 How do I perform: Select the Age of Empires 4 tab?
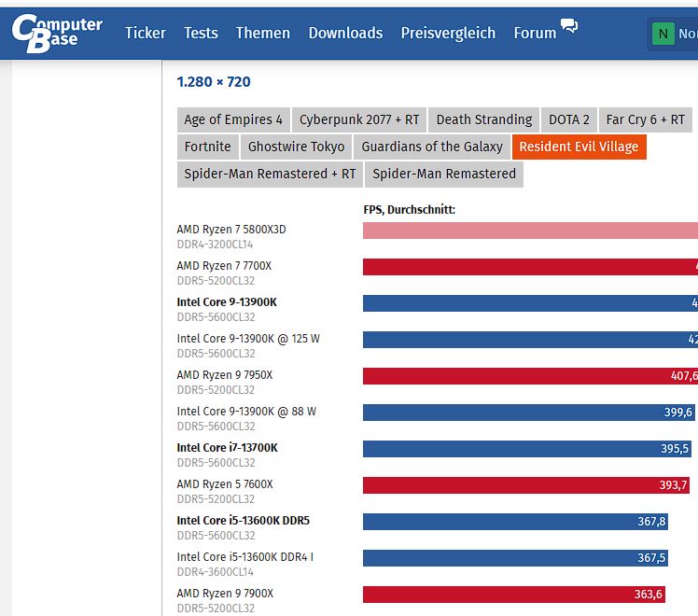coord(233,119)
